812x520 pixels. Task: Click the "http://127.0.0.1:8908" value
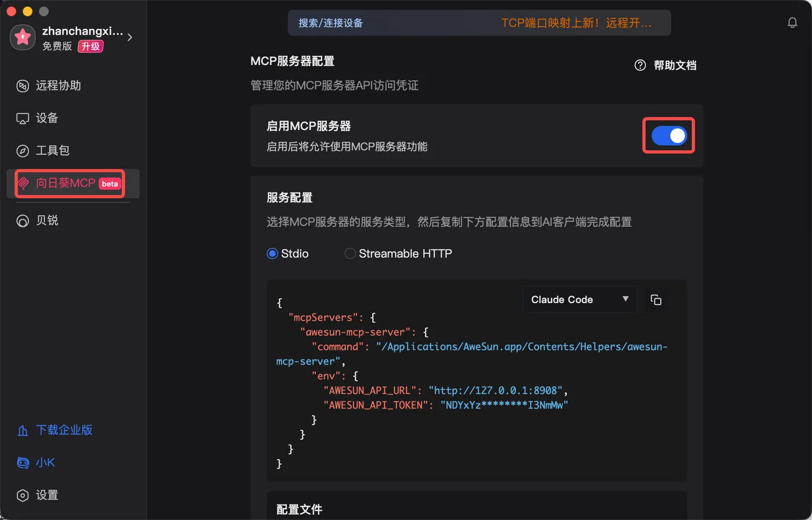coord(495,390)
